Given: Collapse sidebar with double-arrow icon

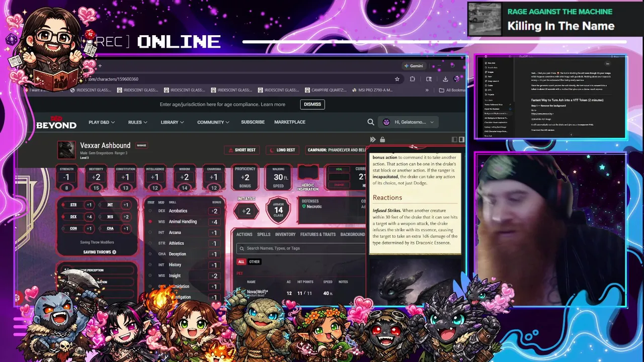Looking at the screenshot, I should click(373, 139).
